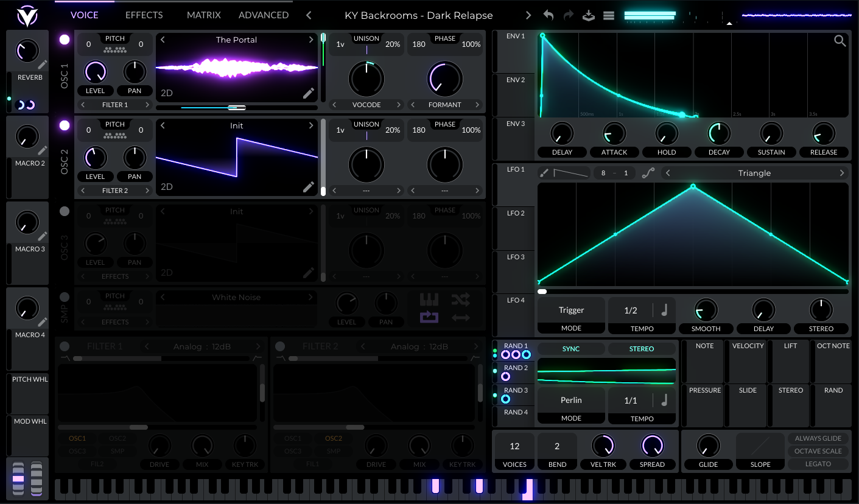Click the LFO 1 paint brush icon

(x=544, y=173)
